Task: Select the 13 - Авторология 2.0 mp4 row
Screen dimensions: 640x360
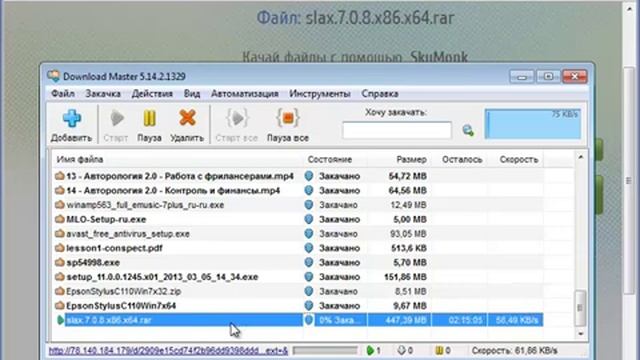Action: coord(298,176)
